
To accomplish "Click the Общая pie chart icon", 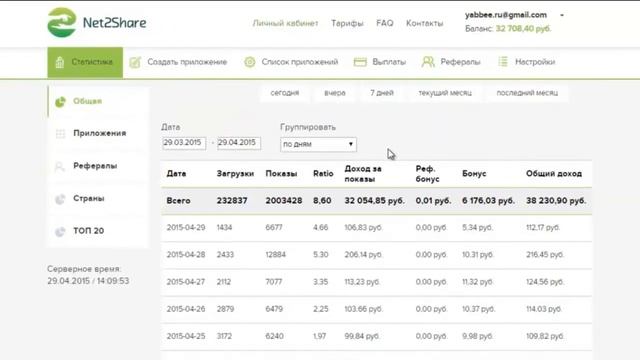I will 60,102.
